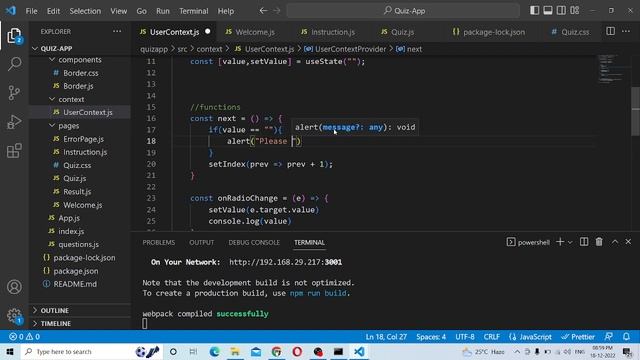
Task: Kill terminal with trash icon
Action: (x=599, y=242)
